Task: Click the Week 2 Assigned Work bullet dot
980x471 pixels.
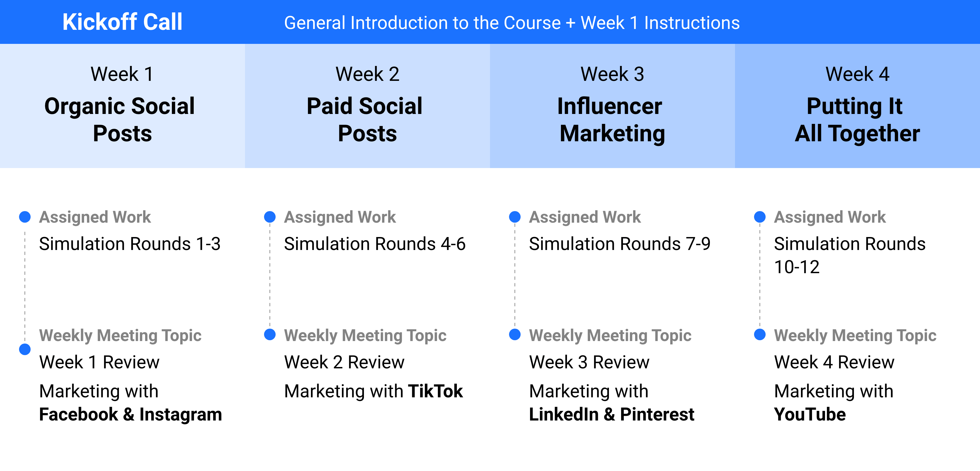Action: 270,217
